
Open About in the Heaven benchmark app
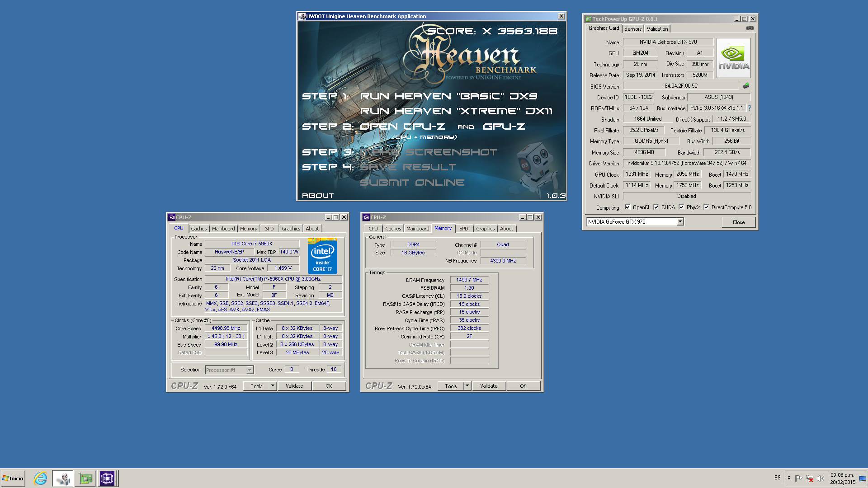[318, 196]
